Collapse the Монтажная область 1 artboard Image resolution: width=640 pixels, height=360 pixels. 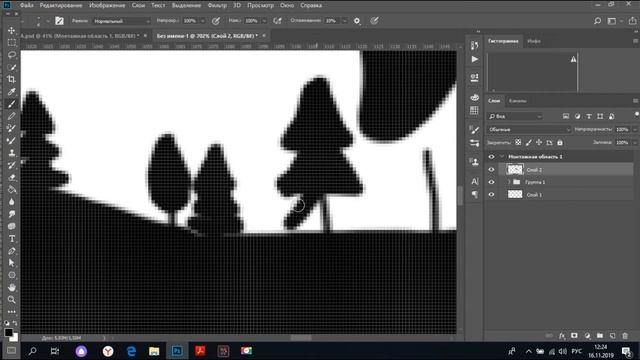[502, 157]
